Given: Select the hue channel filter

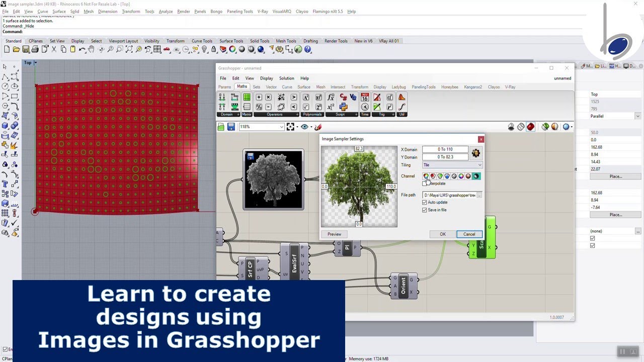Looking at the screenshot, I should [x=461, y=176].
